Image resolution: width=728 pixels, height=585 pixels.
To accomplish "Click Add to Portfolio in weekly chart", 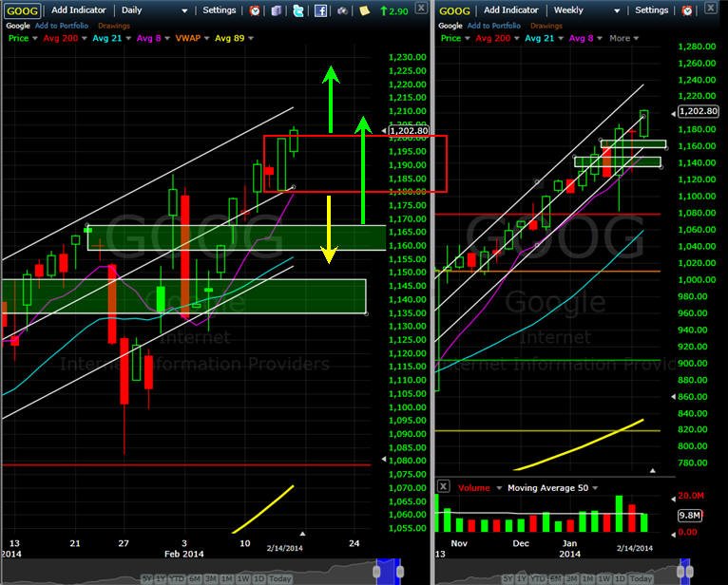I will pos(493,26).
